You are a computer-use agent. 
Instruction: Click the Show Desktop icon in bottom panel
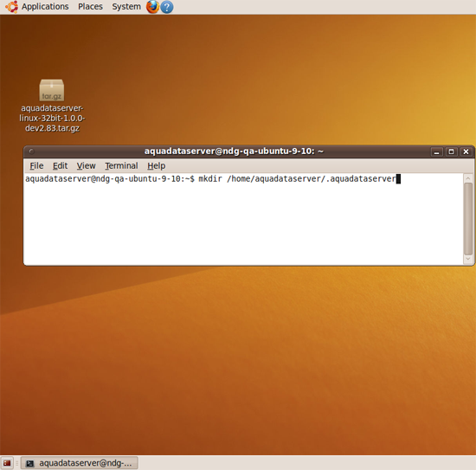(x=7, y=463)
